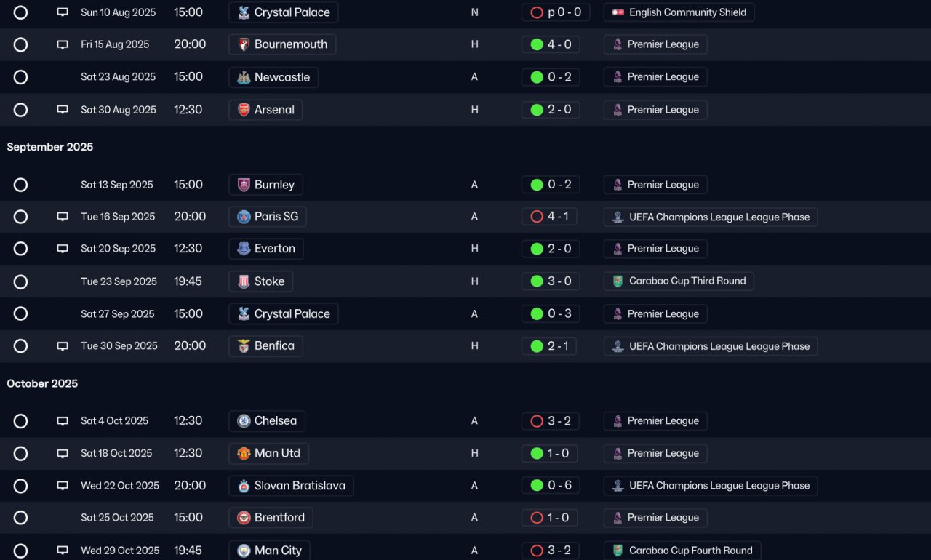Open Premier League competition for Man Utd match
This screenshot has height=560, width=931.
click(x=655, y=453)
